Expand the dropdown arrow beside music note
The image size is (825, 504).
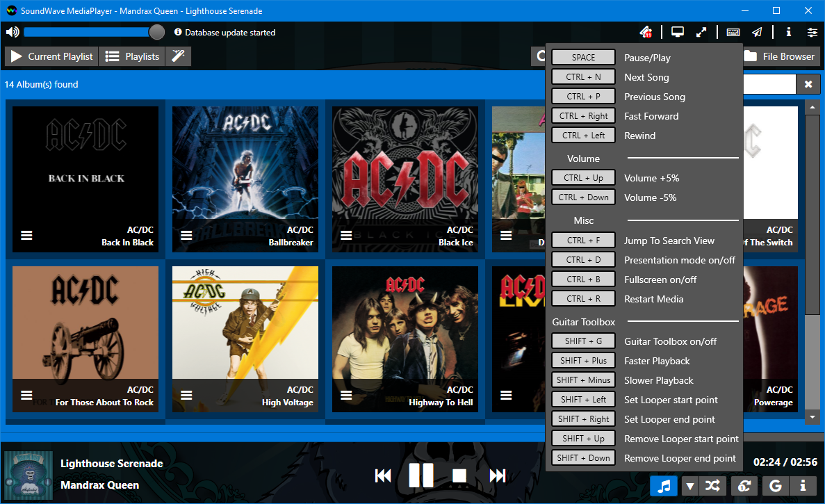689,486
